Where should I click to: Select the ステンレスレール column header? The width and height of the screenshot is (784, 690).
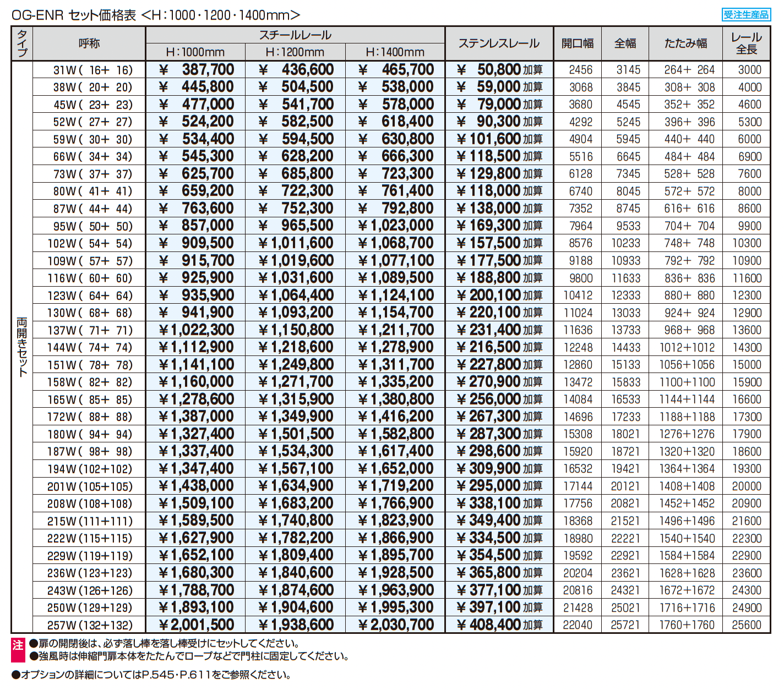499,43
